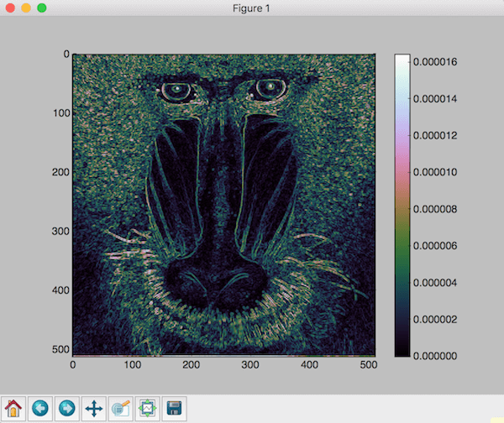Image resolution: width=504 pixels, height=423 pixels.
Task: Click the x-axis tick label 100
Action: point(133,365)
